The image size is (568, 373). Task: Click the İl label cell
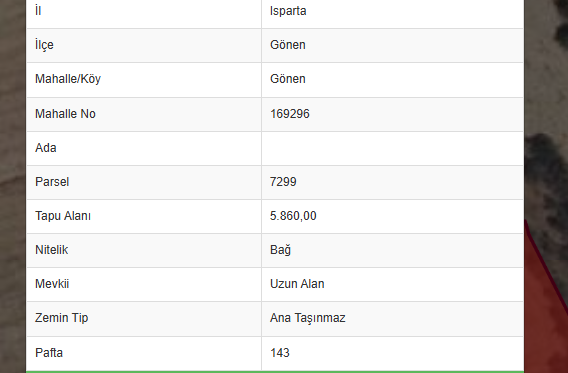(144, 11)
